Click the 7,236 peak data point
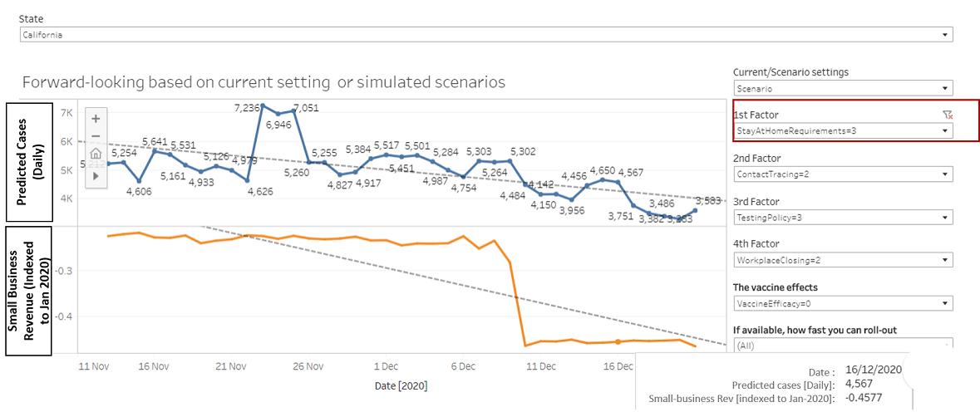This screenshot has width=980, height=412. (263, 105)
